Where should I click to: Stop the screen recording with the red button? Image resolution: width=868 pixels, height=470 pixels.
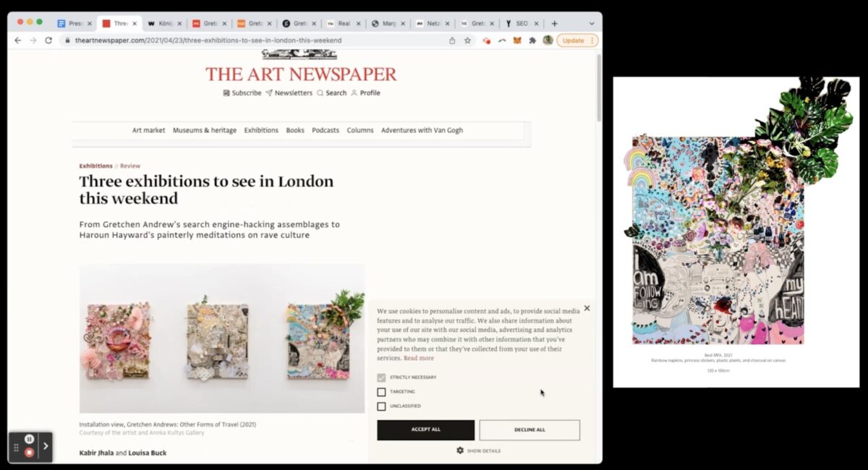[x=29, y=453]
